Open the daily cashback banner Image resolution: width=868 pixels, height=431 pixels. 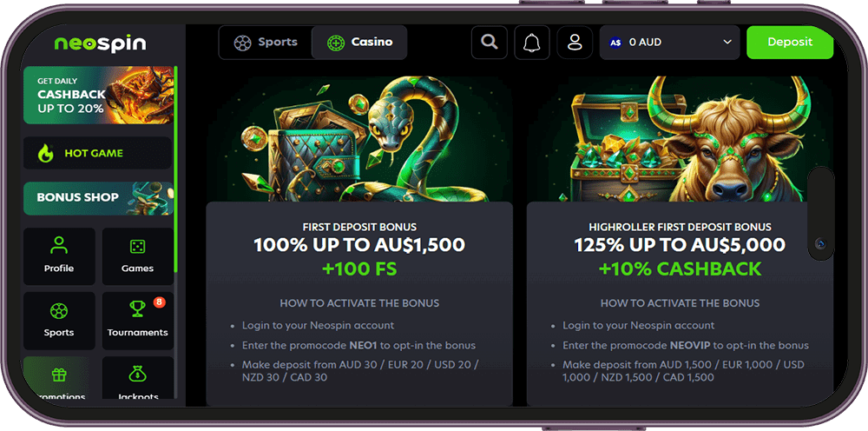point(98,96)
